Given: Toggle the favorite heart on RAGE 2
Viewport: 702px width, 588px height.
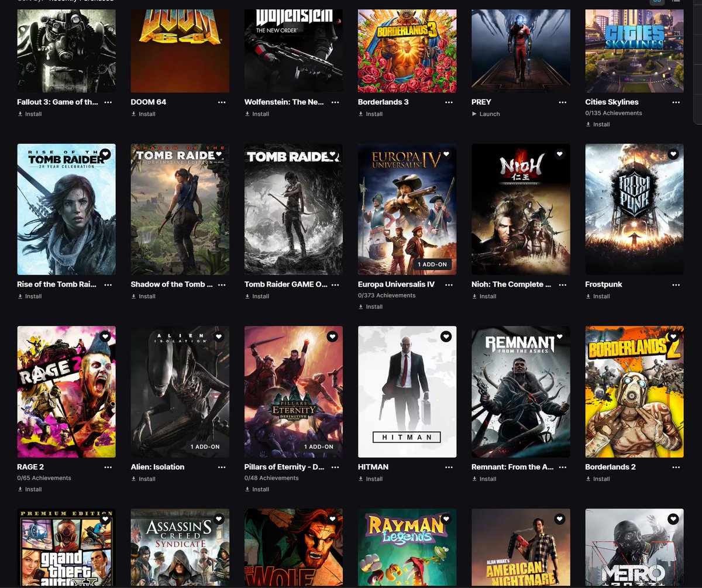Looking at the screenshot, I should click(x=105, y=336).
